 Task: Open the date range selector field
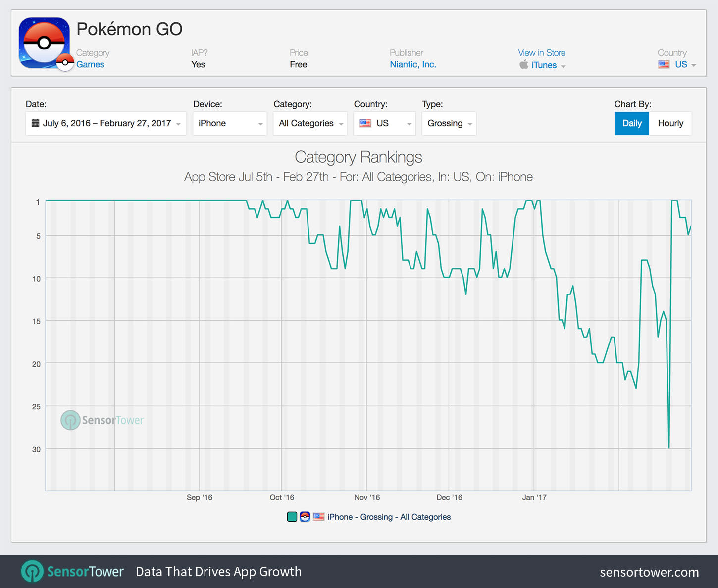click(x=105, y=123)
